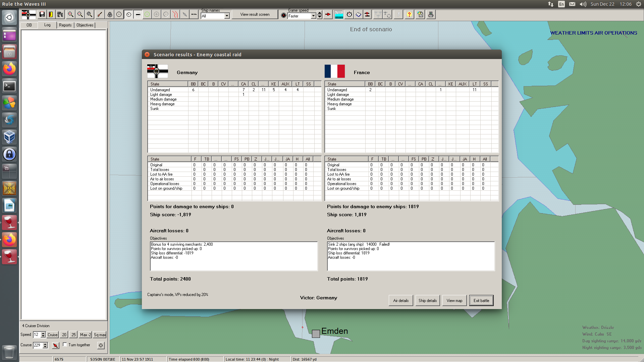Viewport: 644px width, 362px height.
Task: Enable the Turn together checkbox
Action: tap(65, 345)
